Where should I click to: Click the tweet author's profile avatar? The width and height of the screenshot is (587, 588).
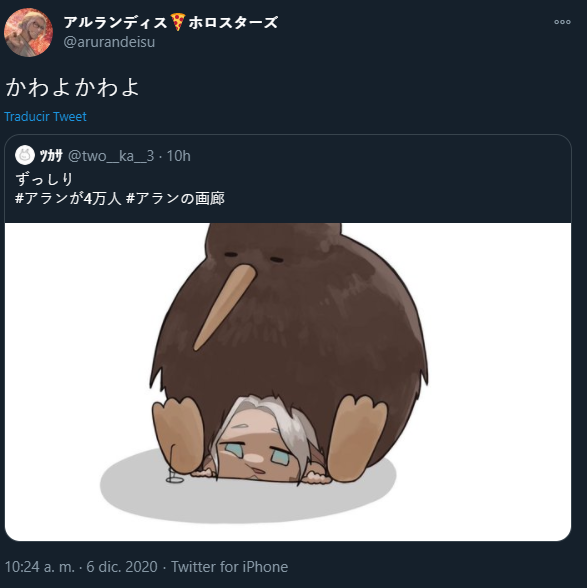pyautogui.click(x=29, y=33)
